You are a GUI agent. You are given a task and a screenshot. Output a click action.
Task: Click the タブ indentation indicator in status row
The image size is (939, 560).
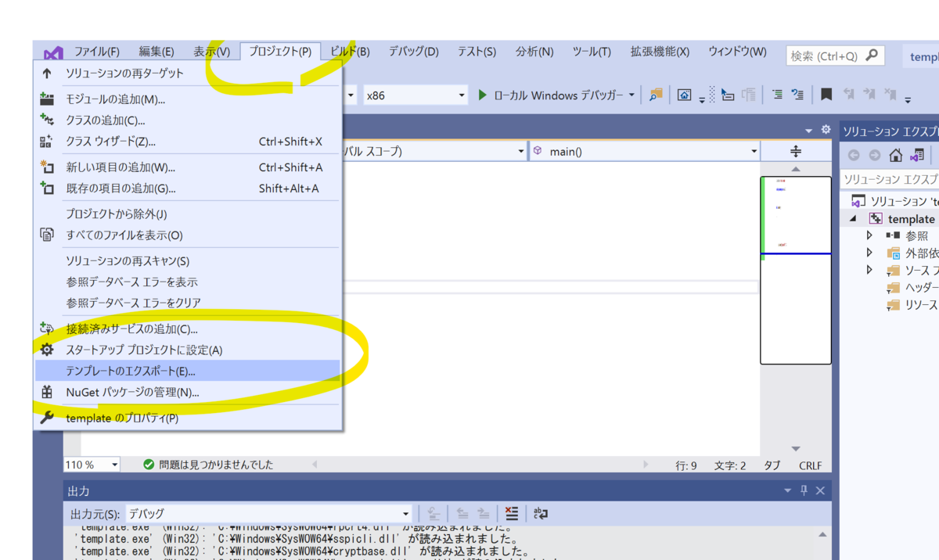[x=772, y=465]
